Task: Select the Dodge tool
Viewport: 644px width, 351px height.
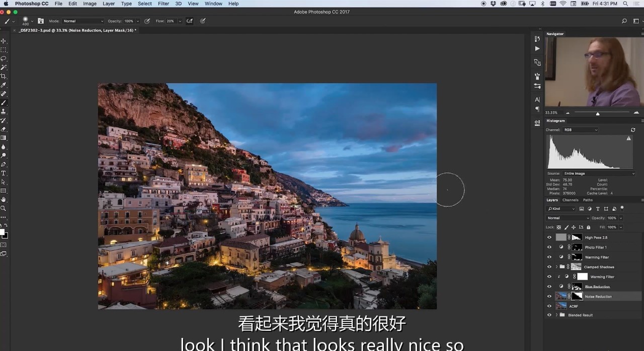Action: tap(4, 156)
